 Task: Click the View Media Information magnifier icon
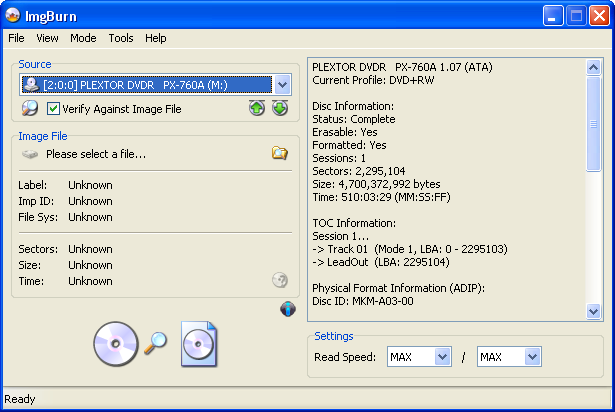[x=30, y=108]
